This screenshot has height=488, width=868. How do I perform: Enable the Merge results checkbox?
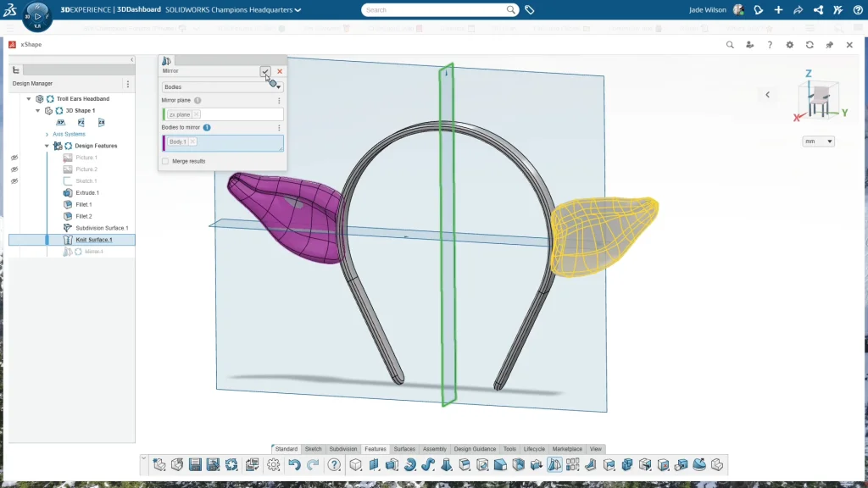point(164,161)
